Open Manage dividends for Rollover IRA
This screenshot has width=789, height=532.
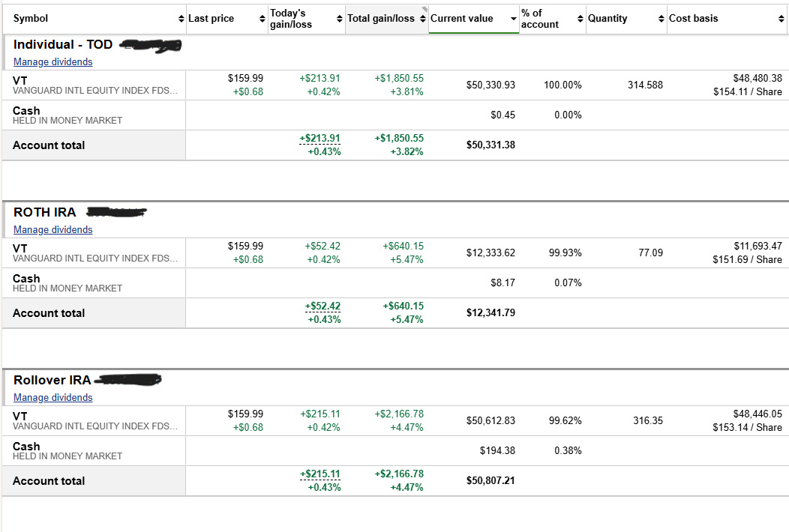click(x=52, y=398)
